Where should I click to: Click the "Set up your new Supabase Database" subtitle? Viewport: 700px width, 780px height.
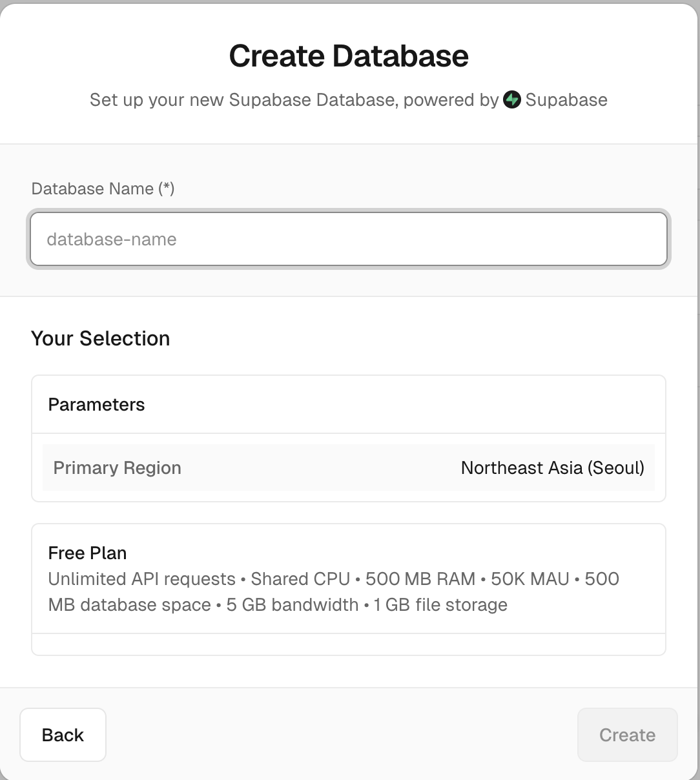click(x=243, y=100)
